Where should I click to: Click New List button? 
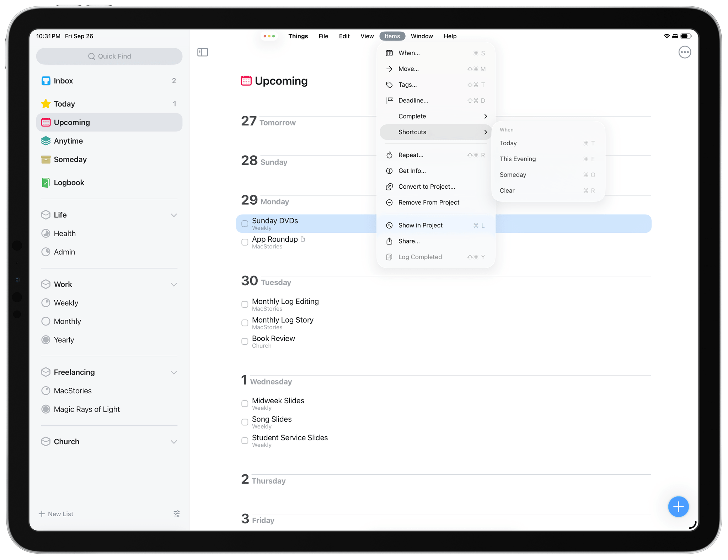point(56,514)
